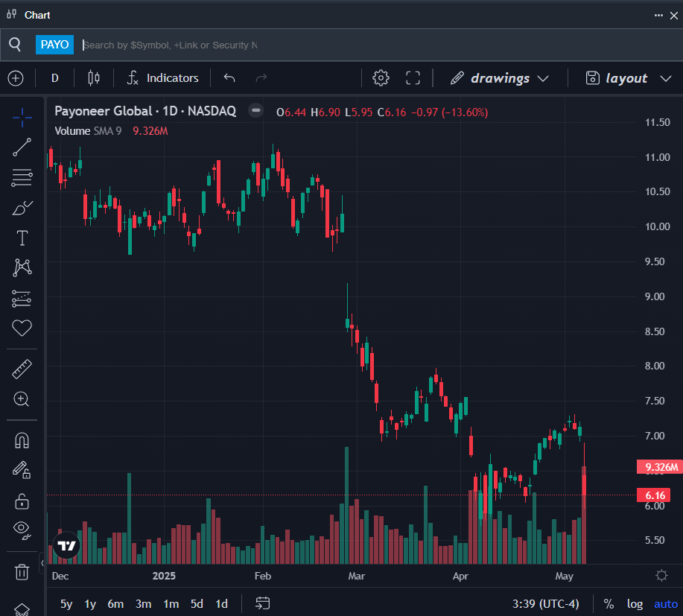Enter fullscreen mode
The width and height of the screenshot is (683, 616).
tap(413, 78)
